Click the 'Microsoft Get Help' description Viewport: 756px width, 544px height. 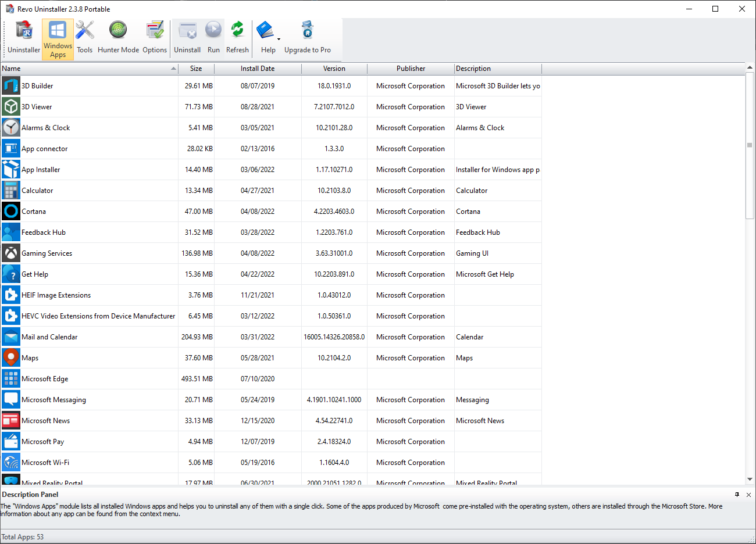485,274
